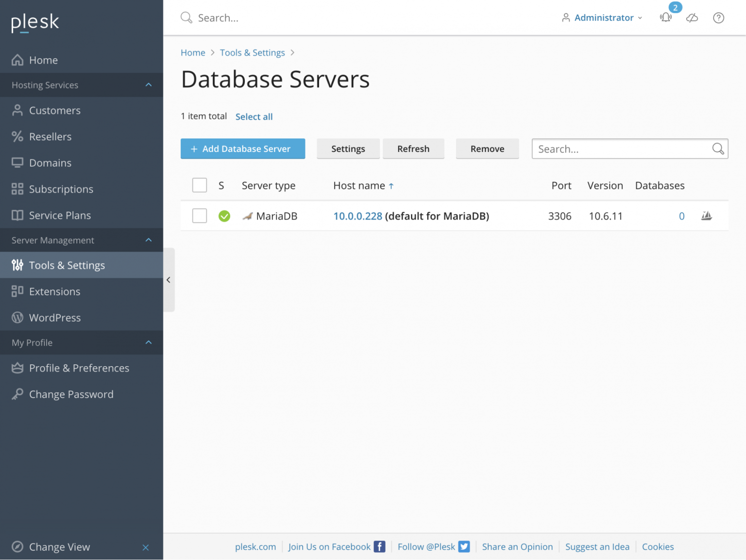746x560 pixels.
Task: Click the Add Database Server button
Action: 243,149
